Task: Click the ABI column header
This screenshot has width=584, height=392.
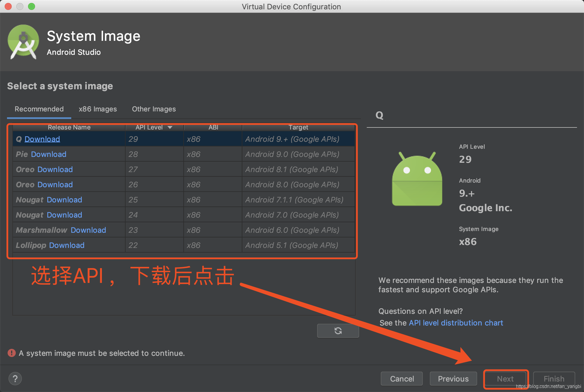Action: (x=213, y=127)
